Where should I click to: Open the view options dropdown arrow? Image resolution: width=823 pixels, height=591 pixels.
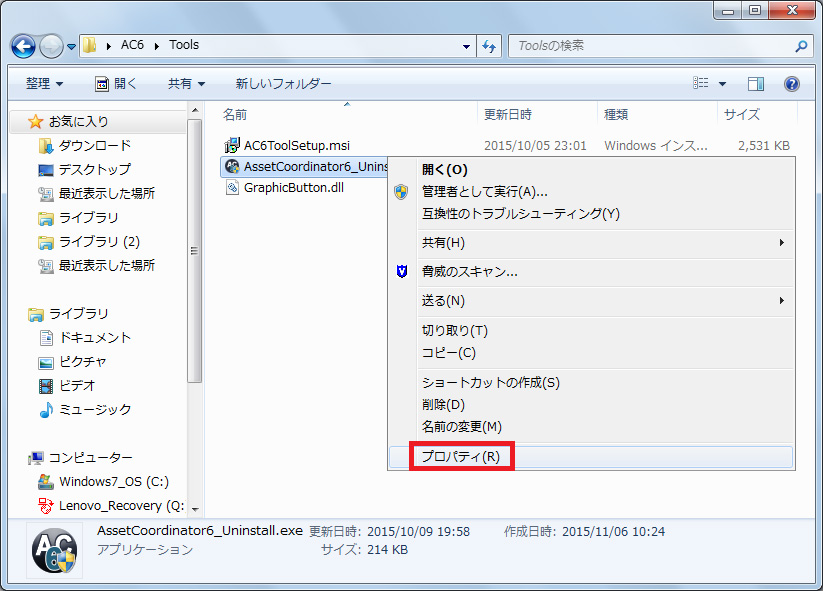coord(722,83)
